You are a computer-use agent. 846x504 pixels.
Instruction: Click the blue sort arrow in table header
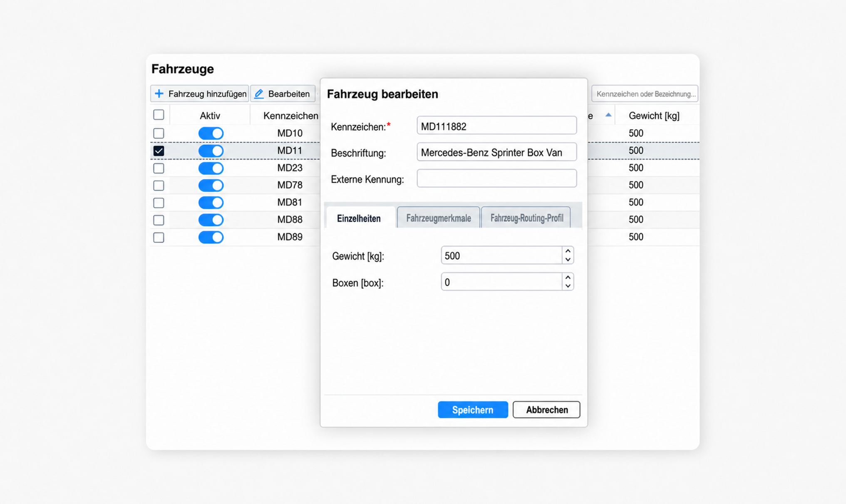[x=608, y=115]
